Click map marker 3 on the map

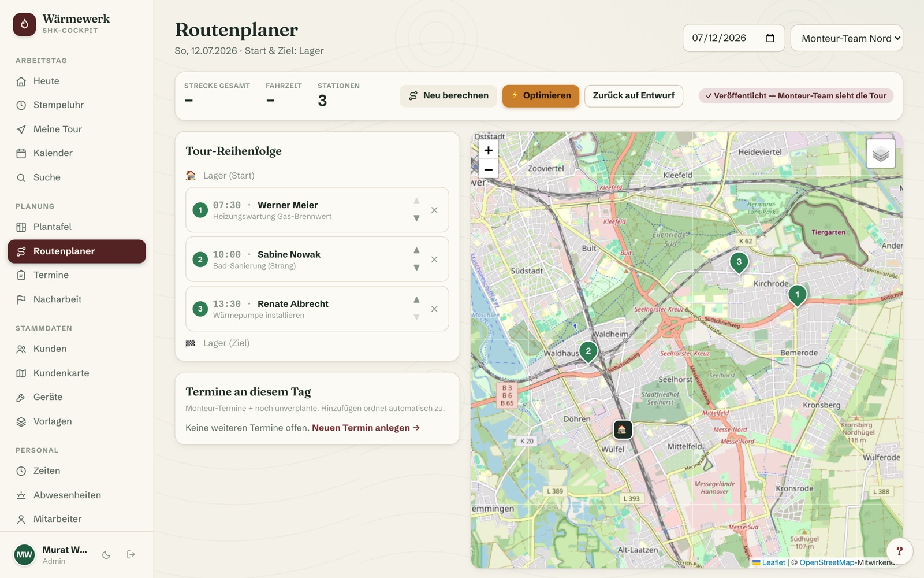(739, 262)
